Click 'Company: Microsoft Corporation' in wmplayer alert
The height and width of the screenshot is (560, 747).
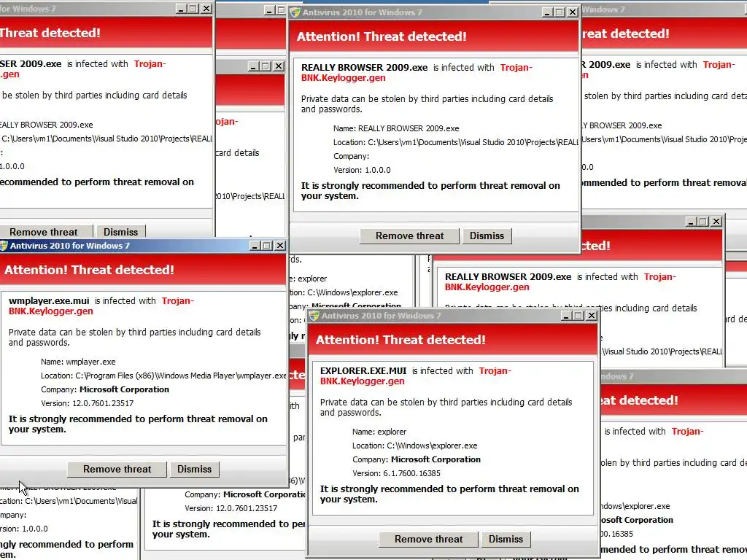pos(105,389)
